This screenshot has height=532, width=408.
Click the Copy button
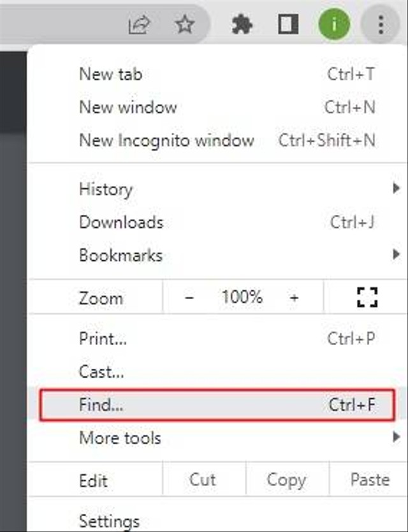[x=286, y=480]
